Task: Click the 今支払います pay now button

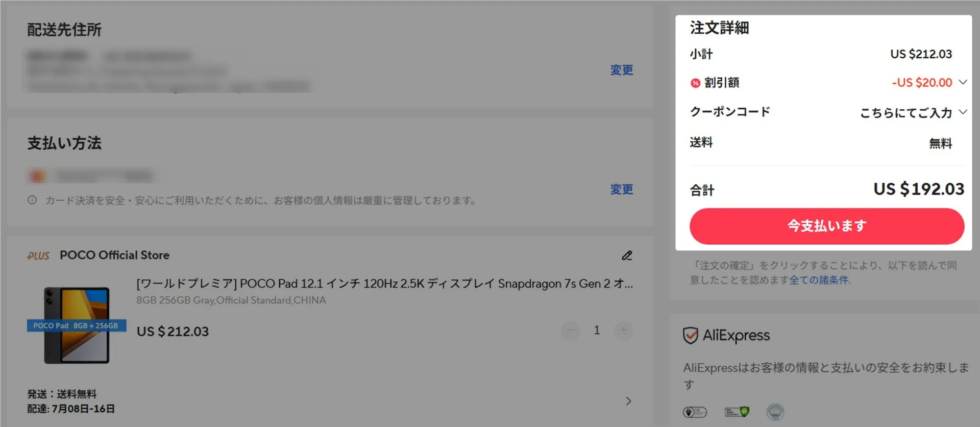Action: (x=827, y=226)
